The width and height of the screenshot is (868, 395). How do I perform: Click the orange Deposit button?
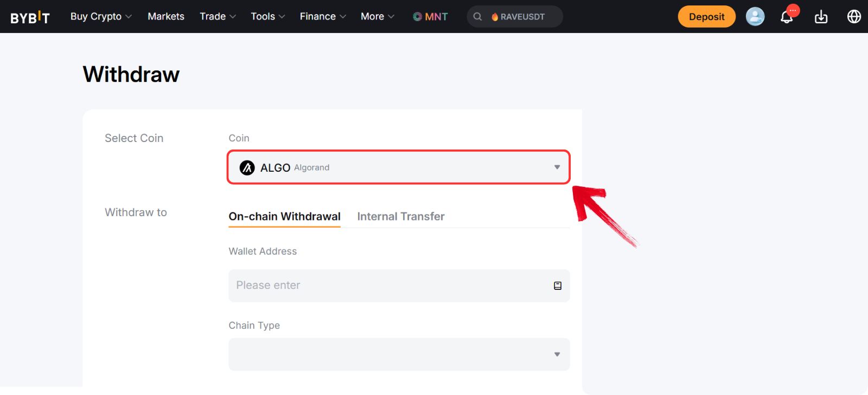706,16
